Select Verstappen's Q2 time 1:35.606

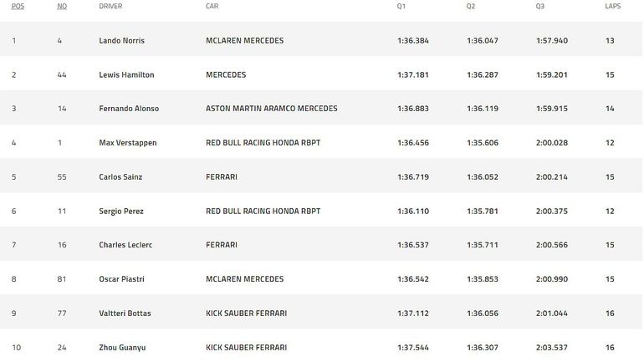tap(483, 143)
